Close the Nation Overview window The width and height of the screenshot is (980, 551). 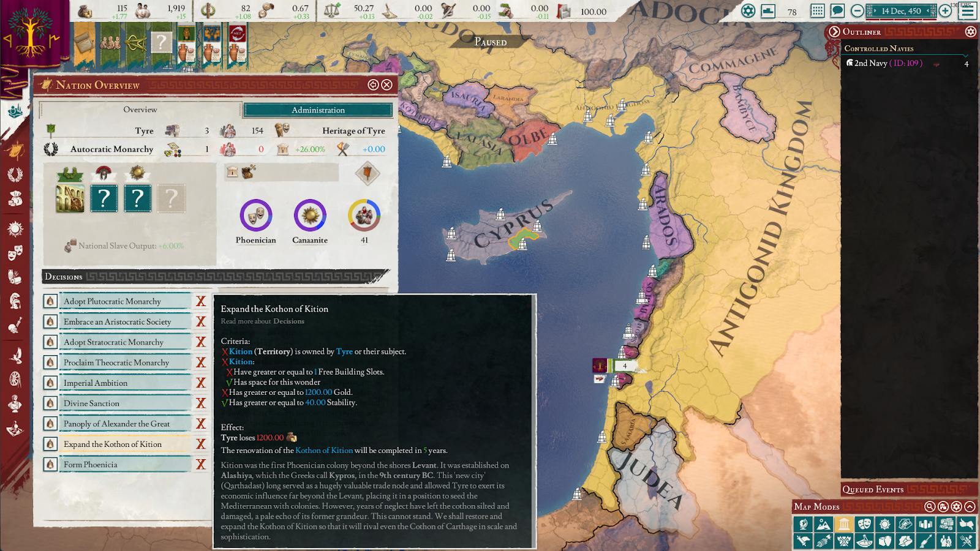click(x=386, y=84)
